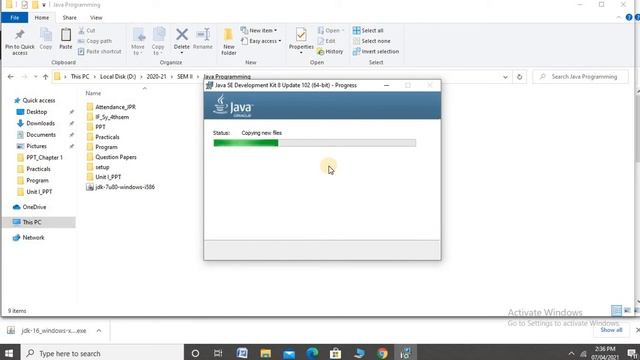Click the Java installer progress bar
This screenshot has width=640, height=360.
point(315,143)
